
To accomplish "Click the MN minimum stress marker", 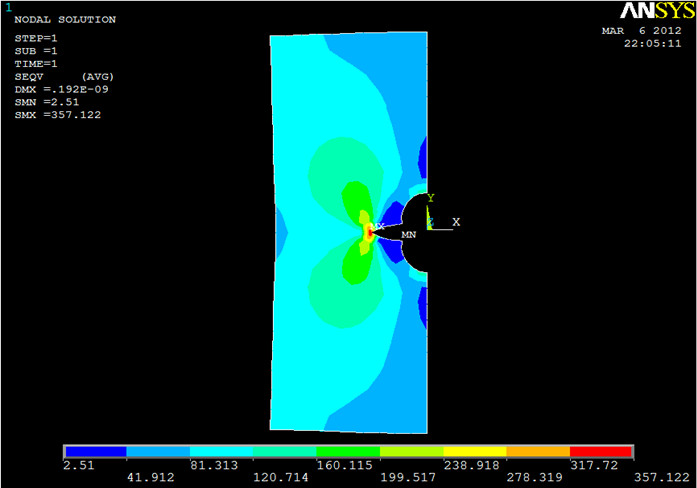I will point(409,234).
